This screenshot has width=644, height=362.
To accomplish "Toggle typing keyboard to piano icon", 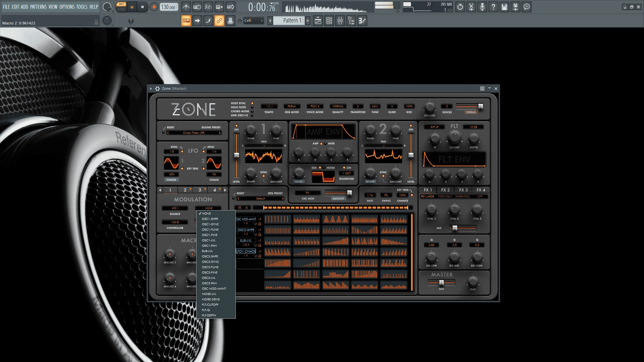I will pos(186,21).
